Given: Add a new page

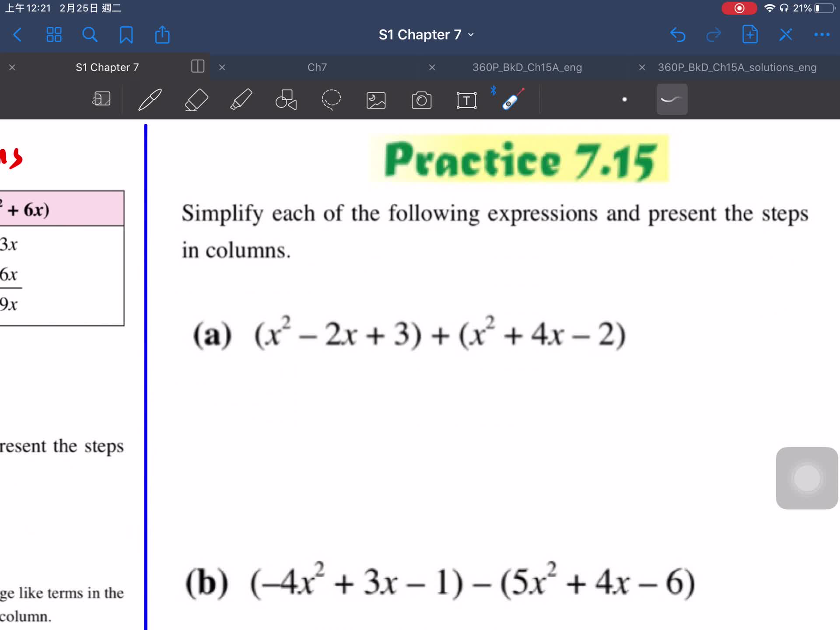Looking at the screenshot, I should 750,35.
